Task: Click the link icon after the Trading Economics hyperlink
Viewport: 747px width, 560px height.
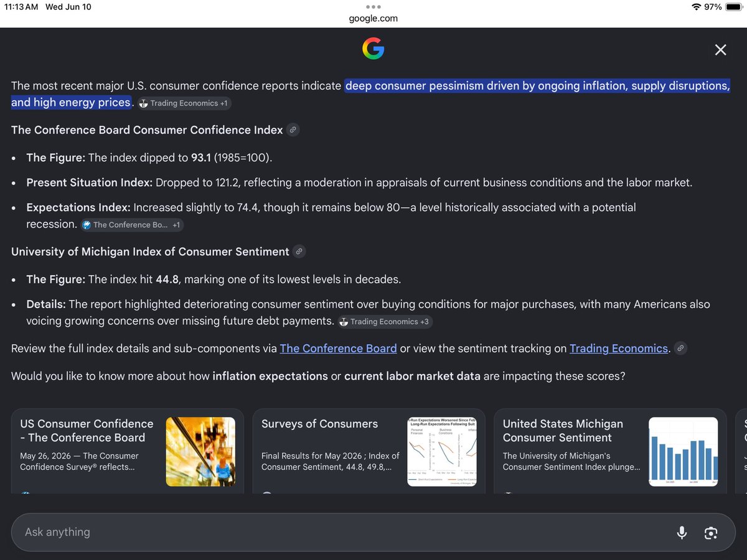Action: pos(680,348)
